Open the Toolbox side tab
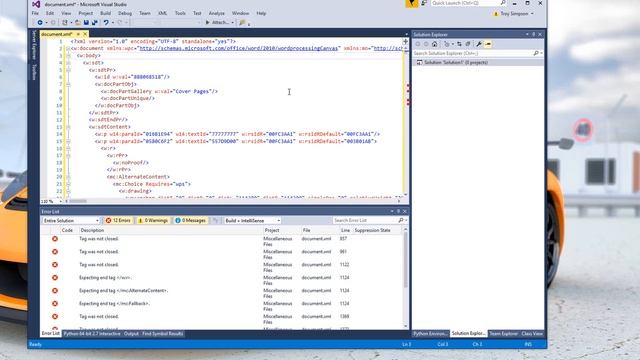Viewport: 640px width, 360px height. pyautogui.click(x=34, y=72)
